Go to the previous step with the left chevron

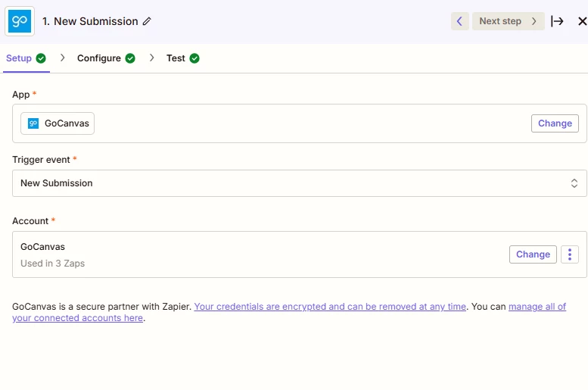pyautogui.click(x=460, y=21)
